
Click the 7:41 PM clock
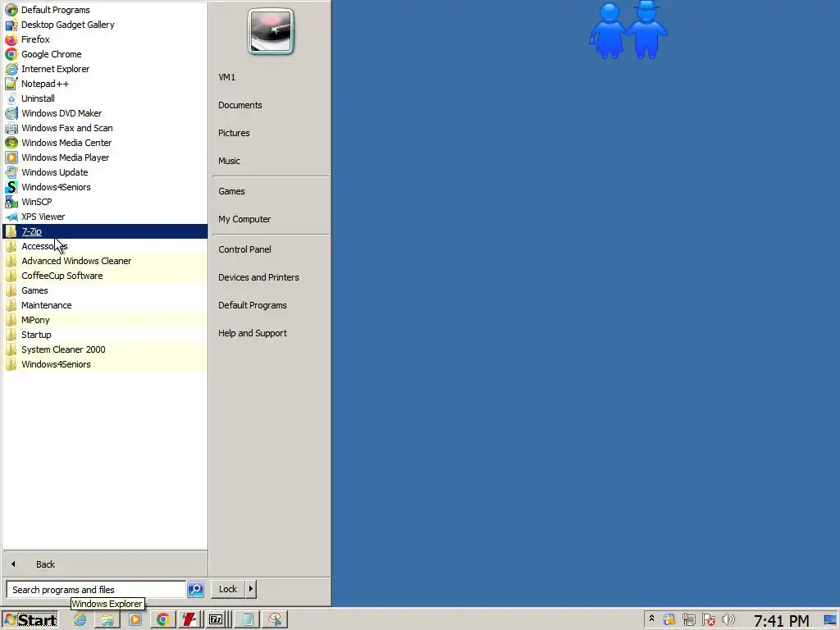tap(781, 620)
